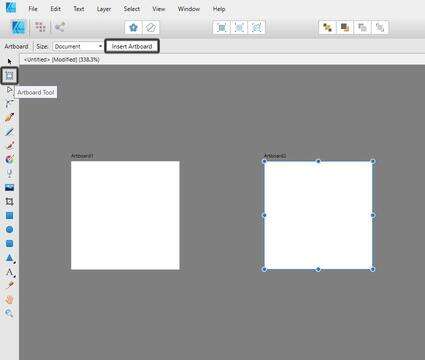The height and width of the screenshot is (360, 425).
Task: Select the Artistic Text tool
Action: click(x=9, y=272)
